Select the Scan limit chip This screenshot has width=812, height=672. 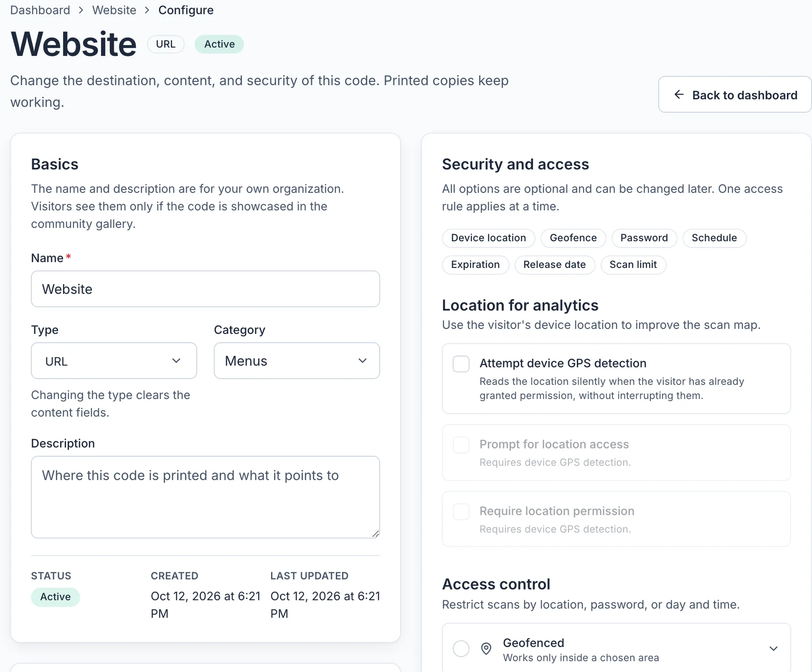[633, 265]
